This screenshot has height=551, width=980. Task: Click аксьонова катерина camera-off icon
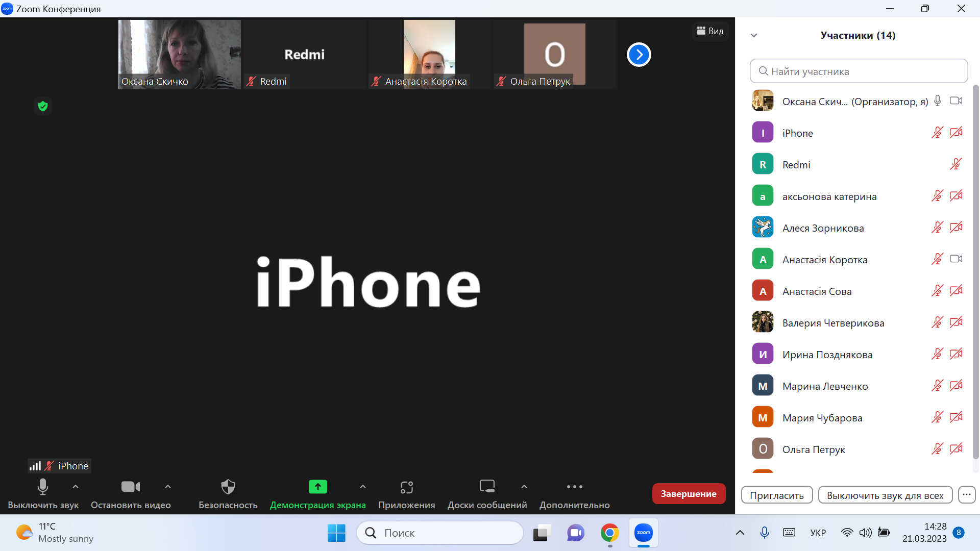point(956,196)
